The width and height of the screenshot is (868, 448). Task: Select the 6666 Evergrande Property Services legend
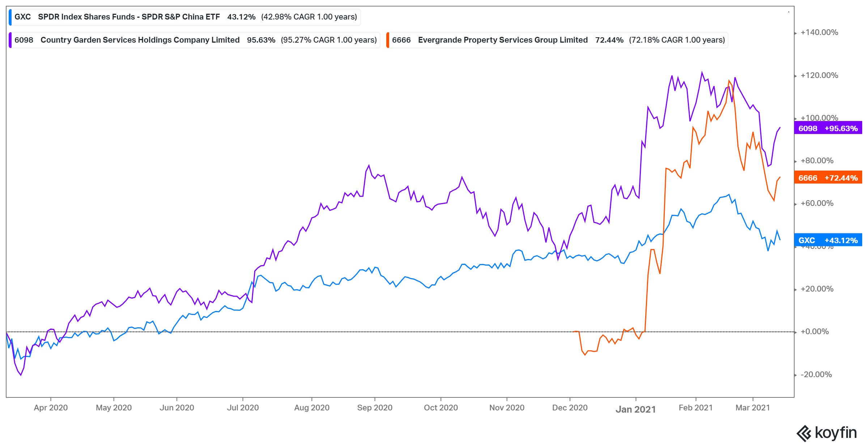coord(557,40)
